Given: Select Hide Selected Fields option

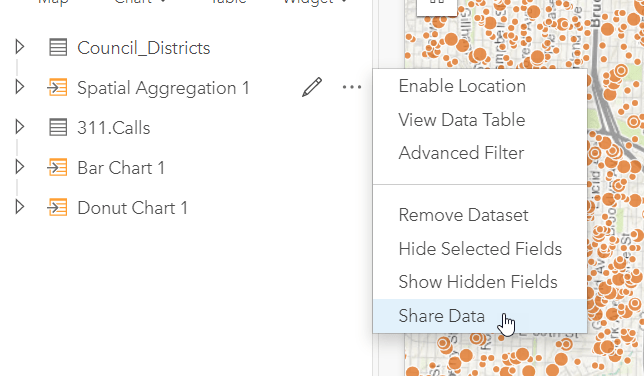Looking at the screenshot, I should [480, 249].
